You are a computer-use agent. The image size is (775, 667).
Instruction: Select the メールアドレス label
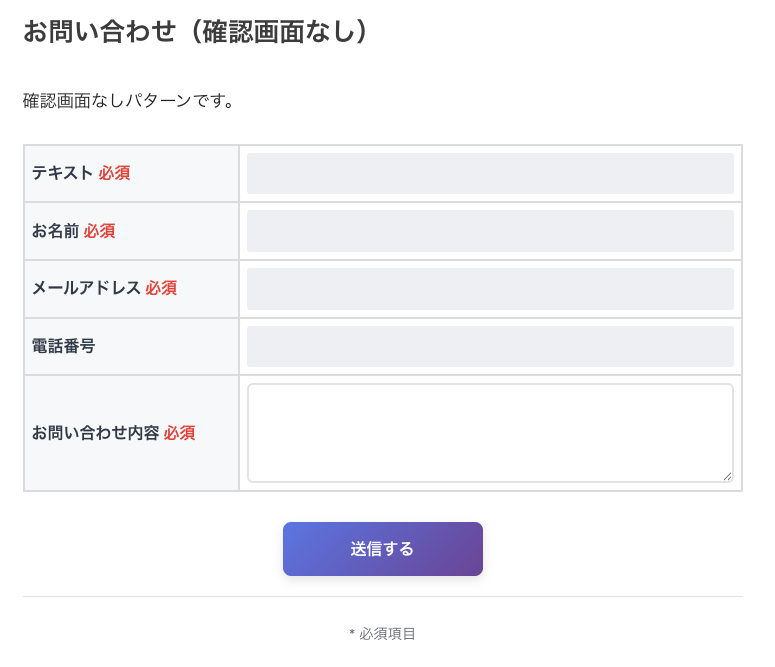coord(86,289)
